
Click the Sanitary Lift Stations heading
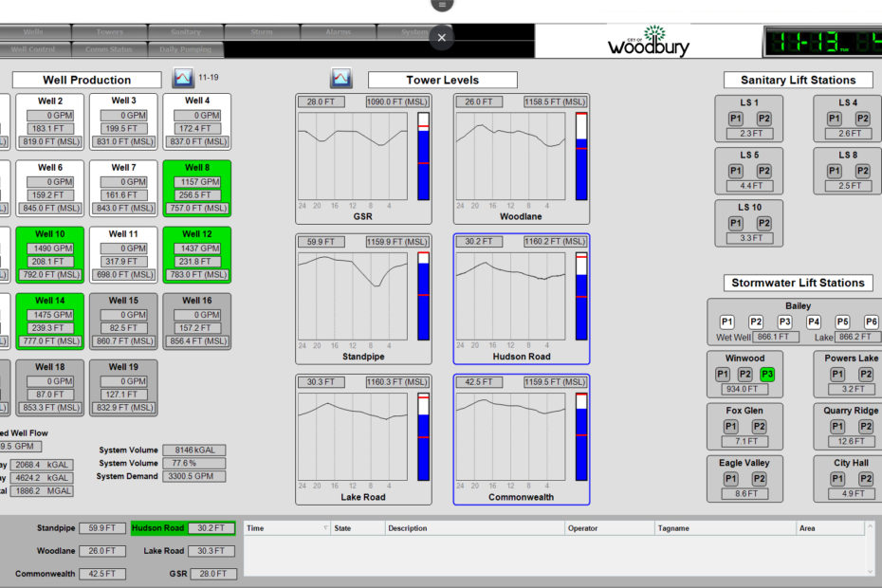799,80
